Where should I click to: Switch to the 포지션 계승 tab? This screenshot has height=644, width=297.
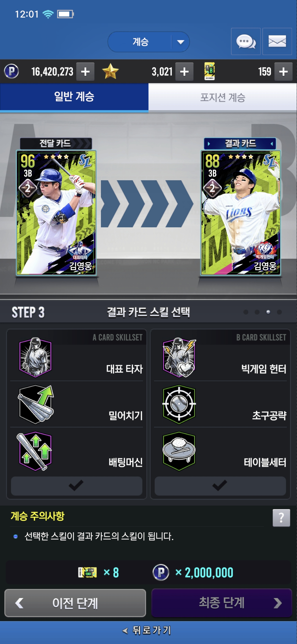[x=223, y=97]
